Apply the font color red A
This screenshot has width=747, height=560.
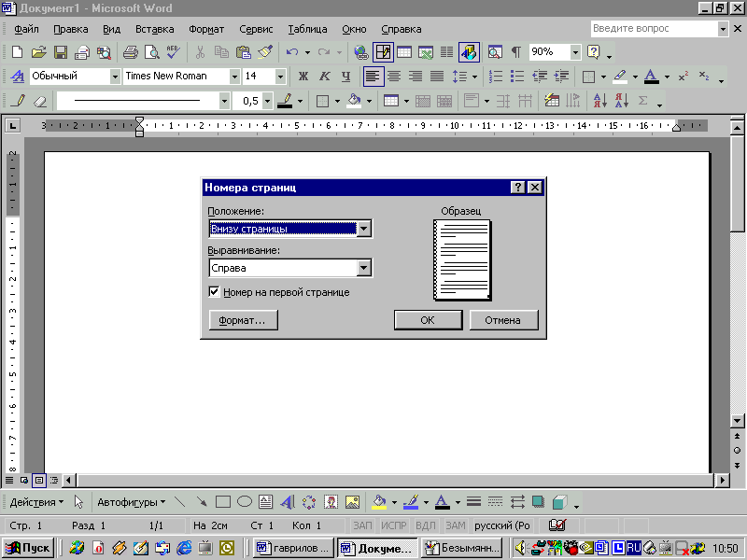[x=651, y=77]
